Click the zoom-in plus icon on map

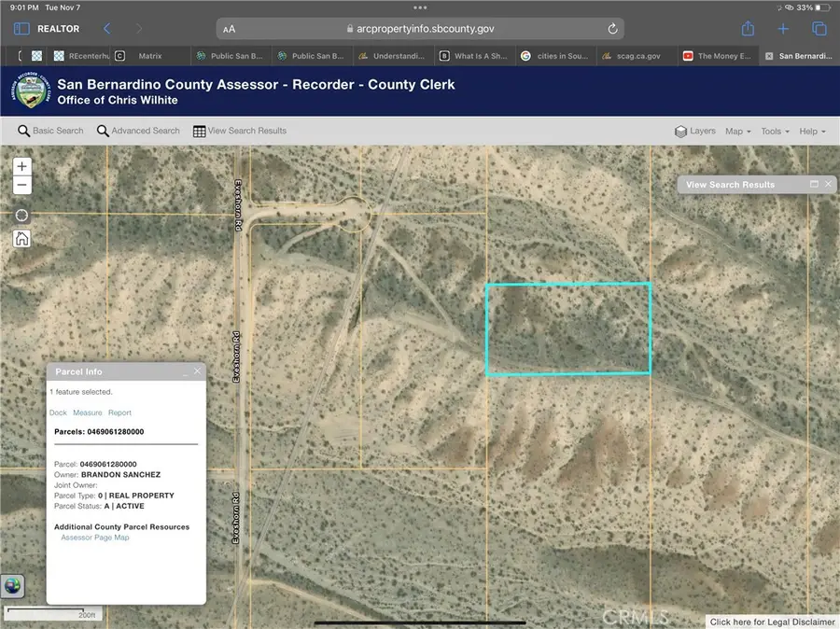(x=21, y=166)
